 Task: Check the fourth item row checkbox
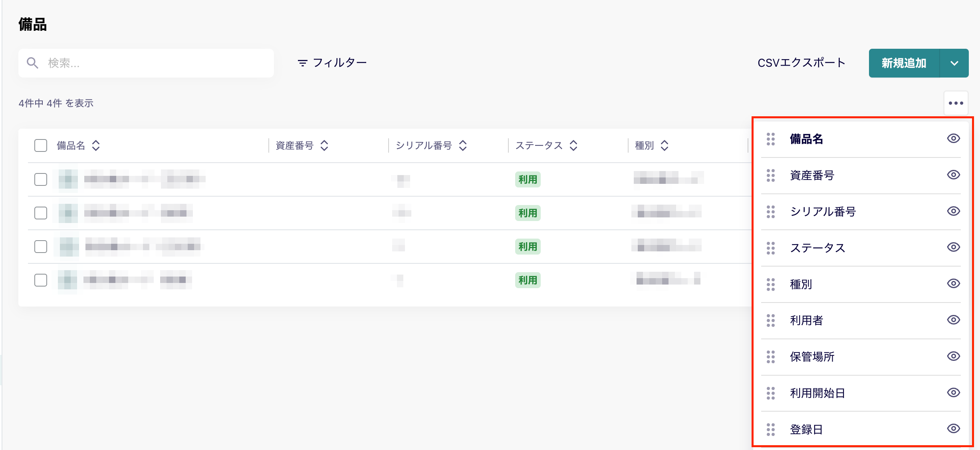point(41,280)
